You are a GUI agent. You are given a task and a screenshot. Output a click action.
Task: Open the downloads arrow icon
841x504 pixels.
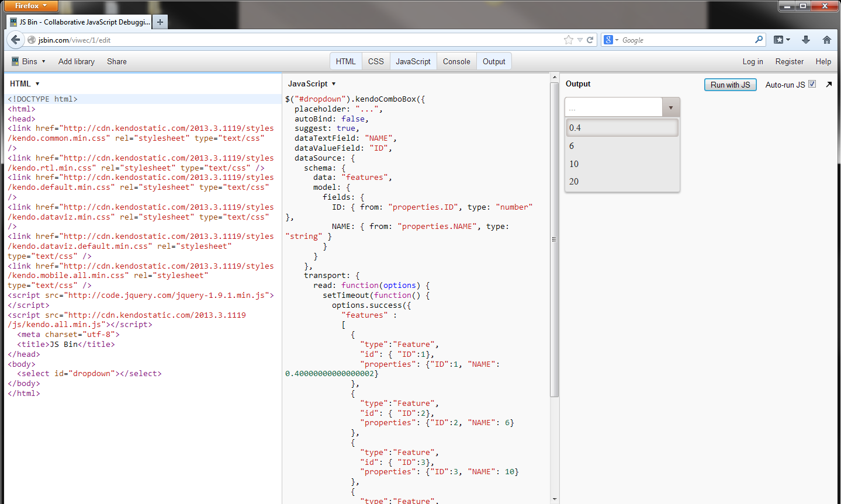click(806, 40)
